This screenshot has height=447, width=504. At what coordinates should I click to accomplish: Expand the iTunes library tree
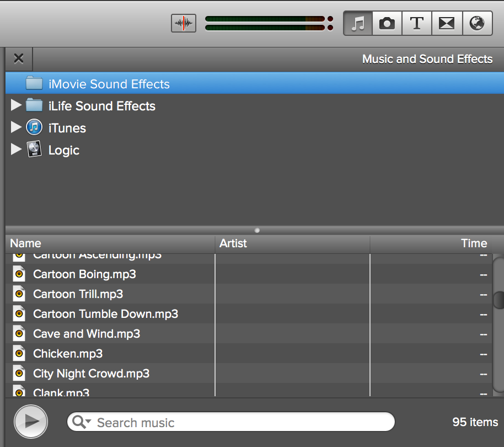point(16,127)
